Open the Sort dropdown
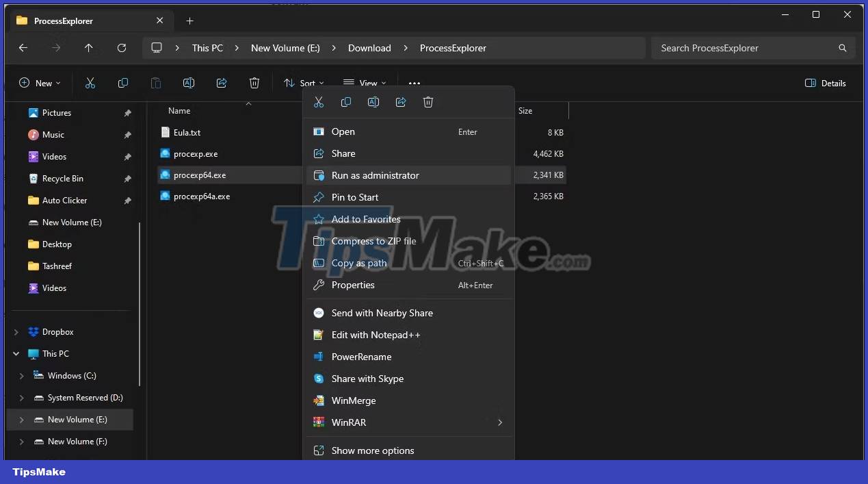 coord(303,83)
